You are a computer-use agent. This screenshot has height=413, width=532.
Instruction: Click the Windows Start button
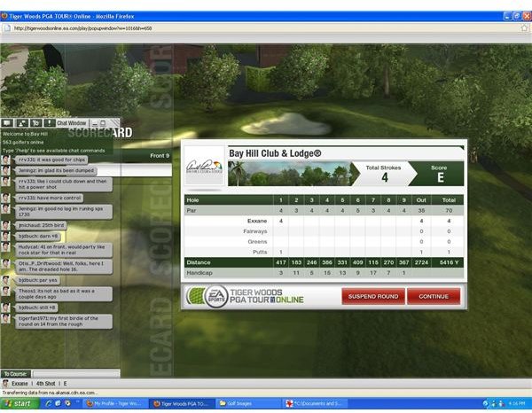tap(20, 403)
